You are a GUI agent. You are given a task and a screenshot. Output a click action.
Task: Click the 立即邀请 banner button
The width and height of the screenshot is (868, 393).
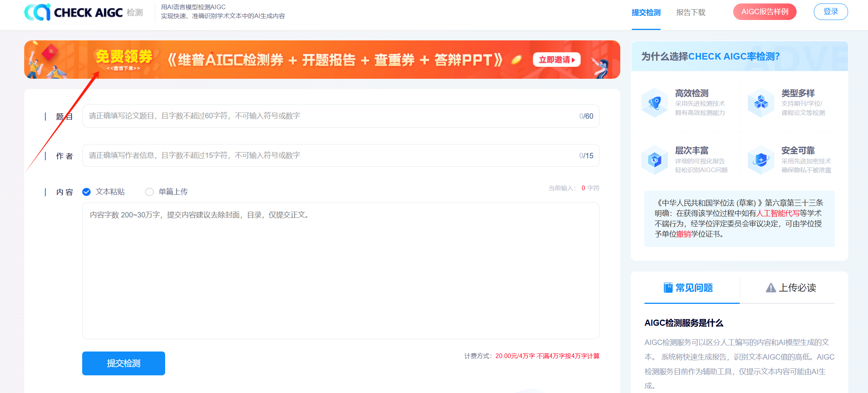[x=557, y=60]
